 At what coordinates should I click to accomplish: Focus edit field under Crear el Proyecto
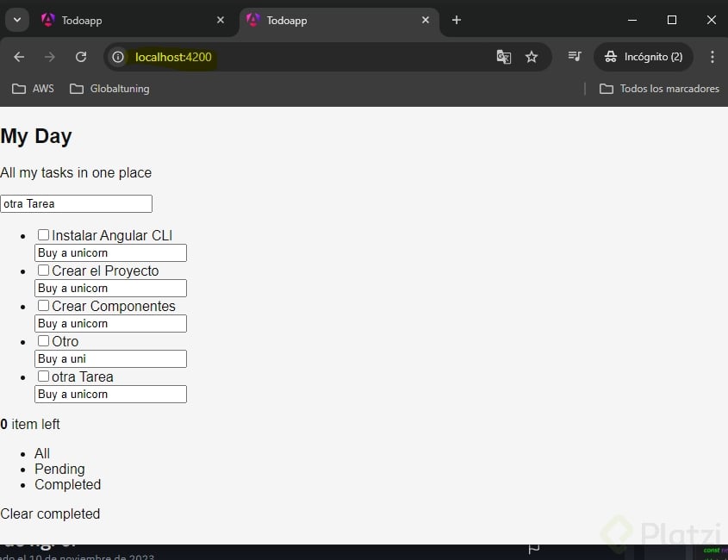[x=110, y=289]
